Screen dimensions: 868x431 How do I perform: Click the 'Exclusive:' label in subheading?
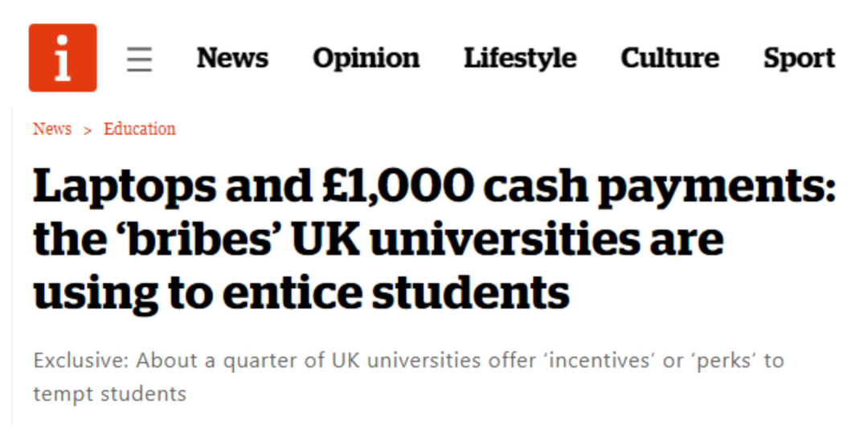[x=81, y=359]
